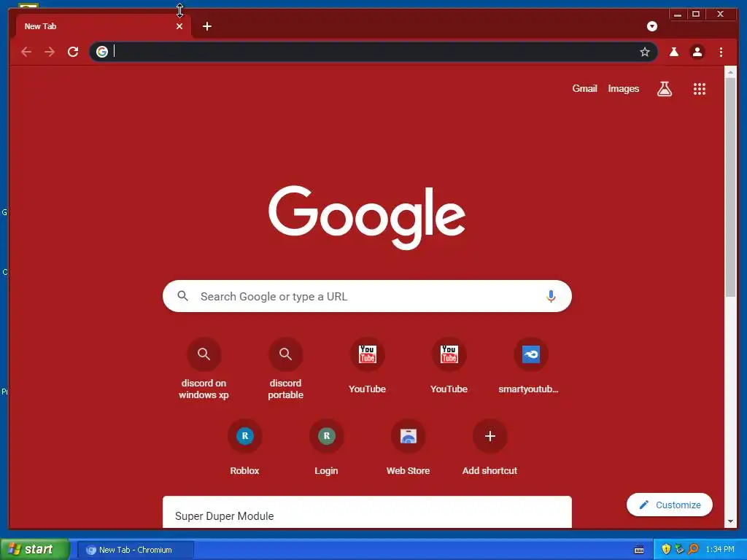The image size is (747, 560).
Task: Click the Customize button
Action: pos(670,505)
